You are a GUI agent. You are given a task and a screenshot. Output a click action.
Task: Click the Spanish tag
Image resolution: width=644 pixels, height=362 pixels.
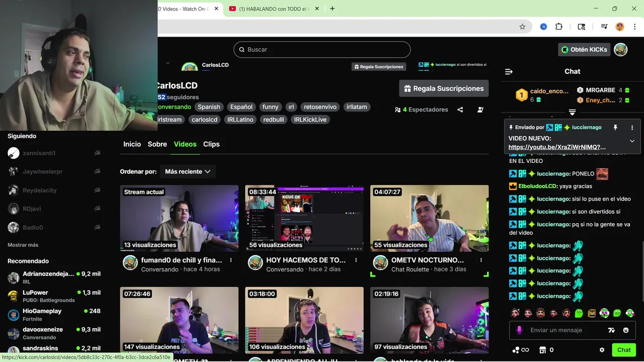coord(209,107)
